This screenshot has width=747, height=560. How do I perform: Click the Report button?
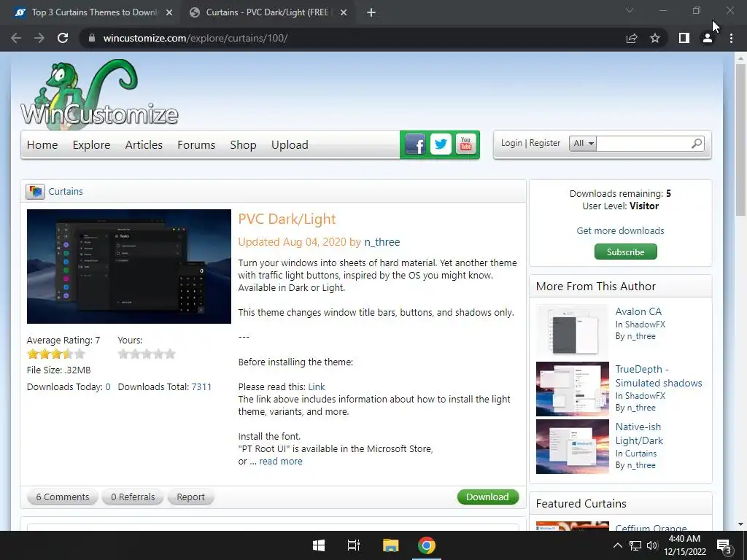pyautogui.click(x=190, y=497)
